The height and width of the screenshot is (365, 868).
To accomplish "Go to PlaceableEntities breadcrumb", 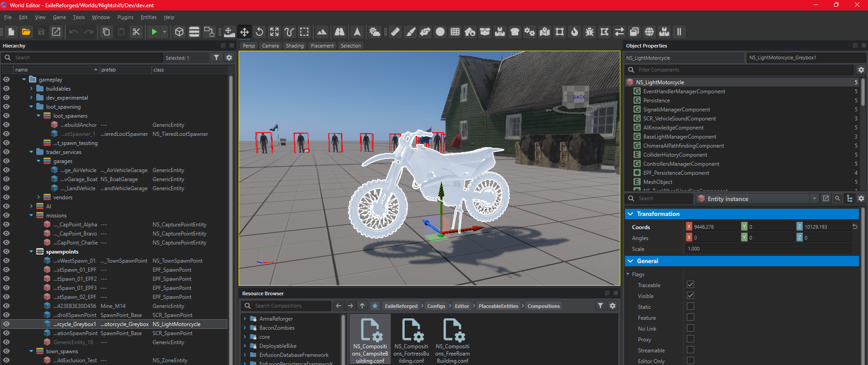I will pyautogui.click(x=498, y=306).
